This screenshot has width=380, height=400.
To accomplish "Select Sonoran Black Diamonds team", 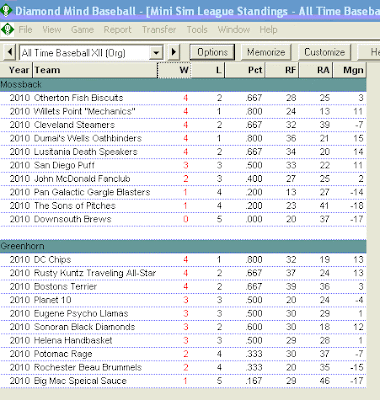I will tap(183, 327).
